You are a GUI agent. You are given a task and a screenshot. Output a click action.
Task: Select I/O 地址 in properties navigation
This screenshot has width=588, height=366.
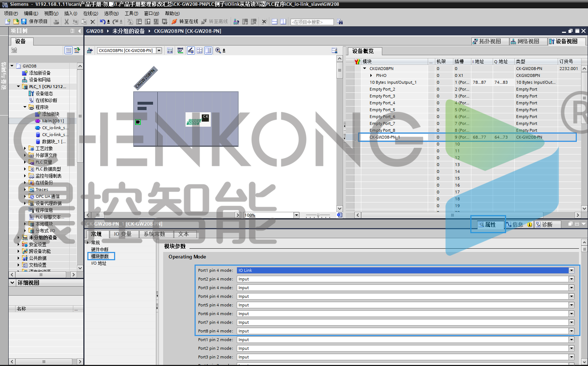pyautogui.click(x=99, y=263)
